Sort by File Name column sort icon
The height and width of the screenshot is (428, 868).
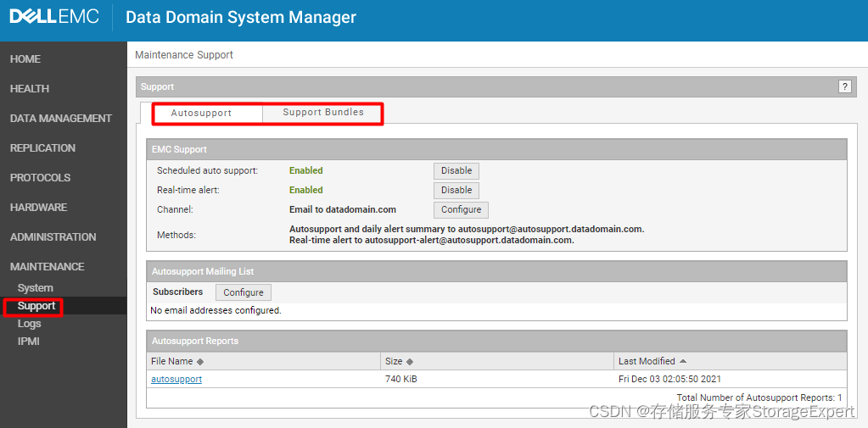[200, 362]
